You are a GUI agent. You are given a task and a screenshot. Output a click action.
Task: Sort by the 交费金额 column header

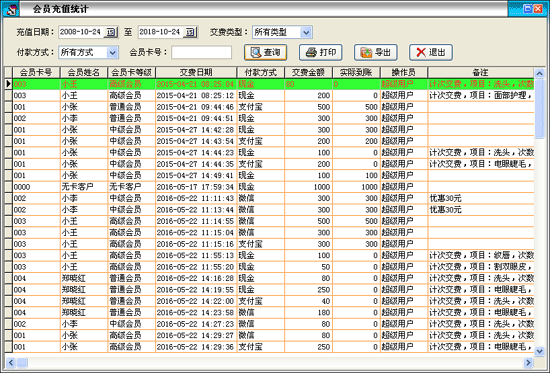(308, 73)
